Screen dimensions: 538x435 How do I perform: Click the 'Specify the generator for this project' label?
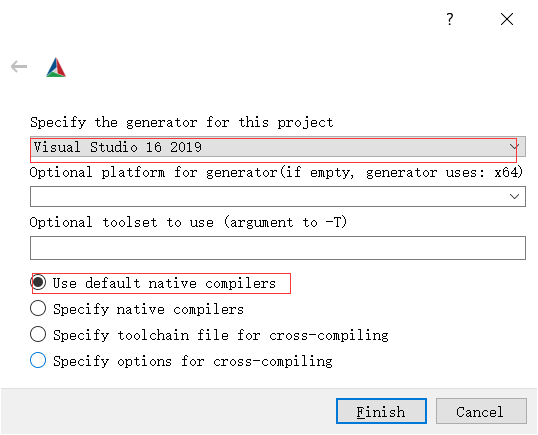point(182,122)
